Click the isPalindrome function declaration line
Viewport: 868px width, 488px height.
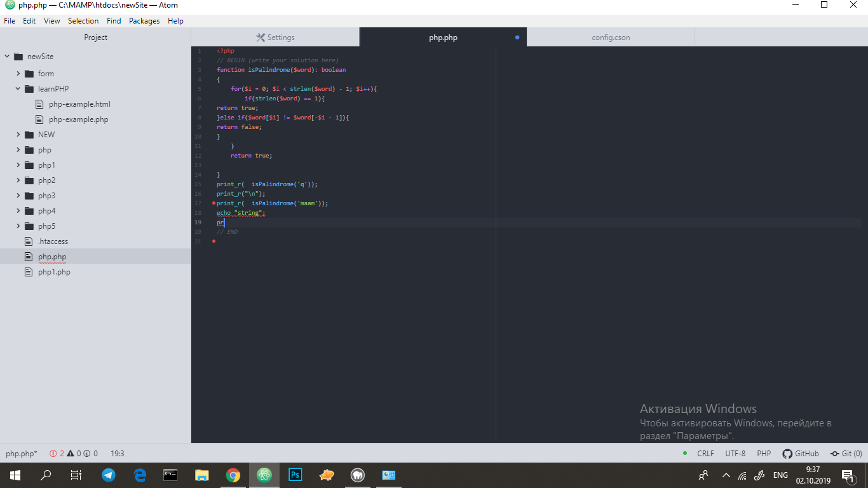(x=281, y=70)
